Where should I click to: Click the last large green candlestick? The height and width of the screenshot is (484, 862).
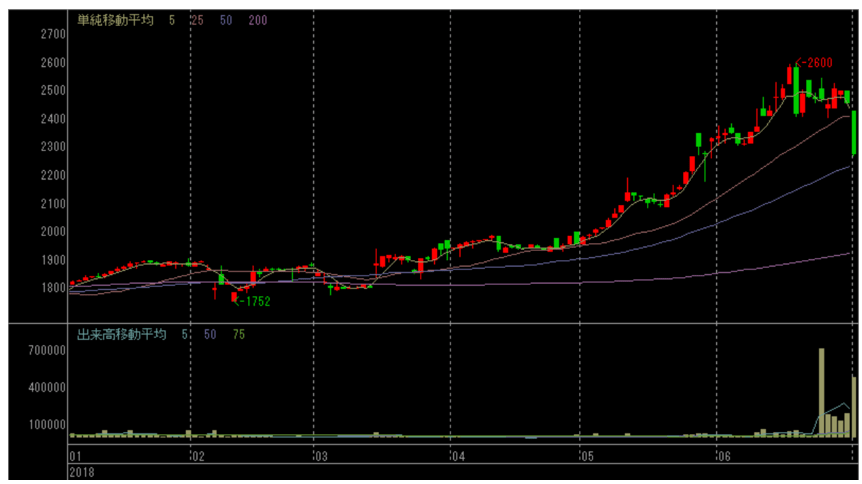click(854, 133)
